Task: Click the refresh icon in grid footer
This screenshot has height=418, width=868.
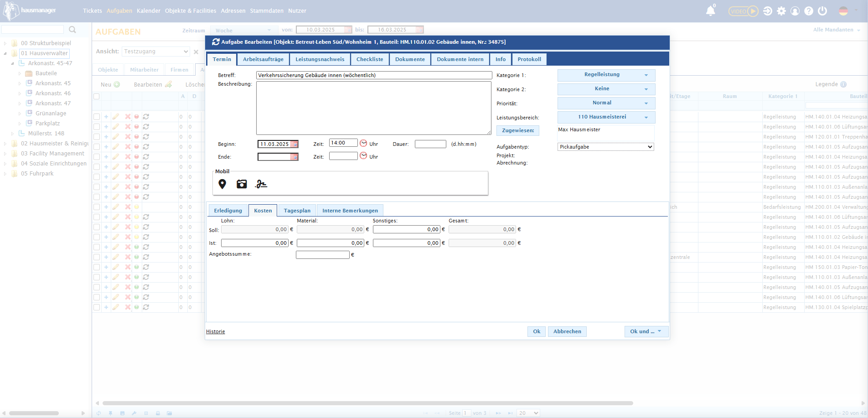Action: [x=98, y=413]
